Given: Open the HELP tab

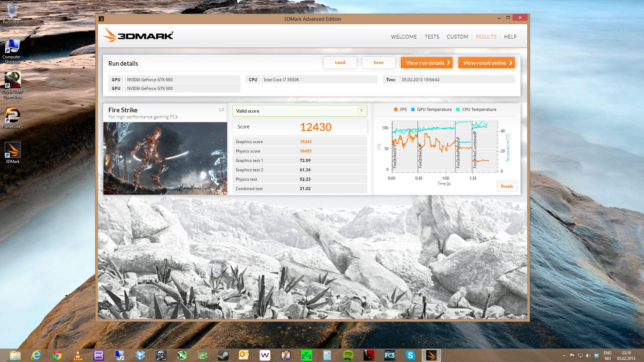Looking at the screenshot, I should click(x=510, y=37).
